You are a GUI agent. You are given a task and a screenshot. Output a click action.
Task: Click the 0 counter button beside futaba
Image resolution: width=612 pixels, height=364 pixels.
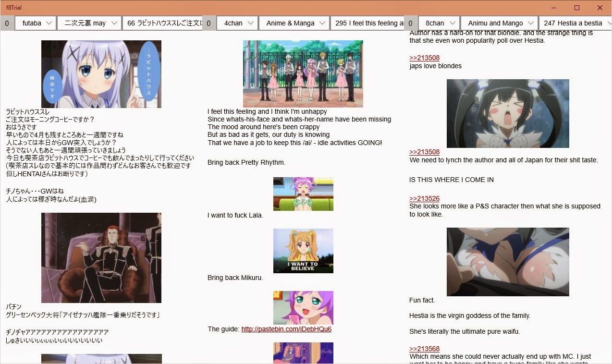coord(7,23)
